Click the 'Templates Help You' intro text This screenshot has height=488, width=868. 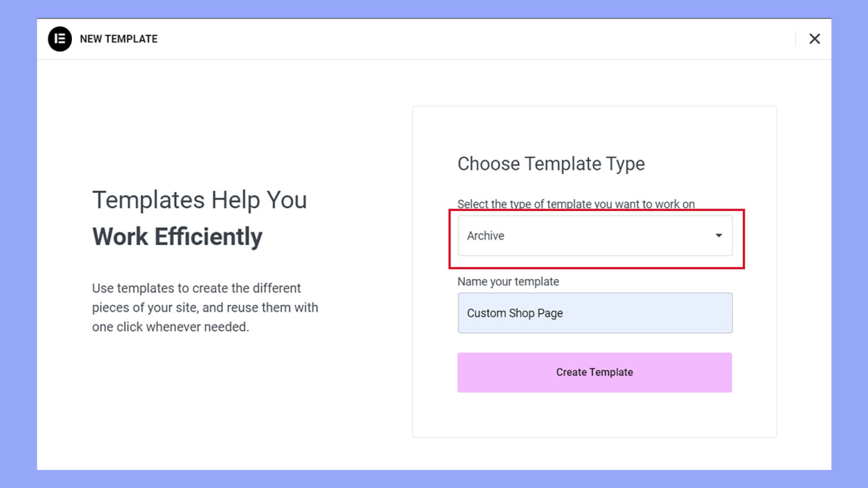click(x=199, y=200)
